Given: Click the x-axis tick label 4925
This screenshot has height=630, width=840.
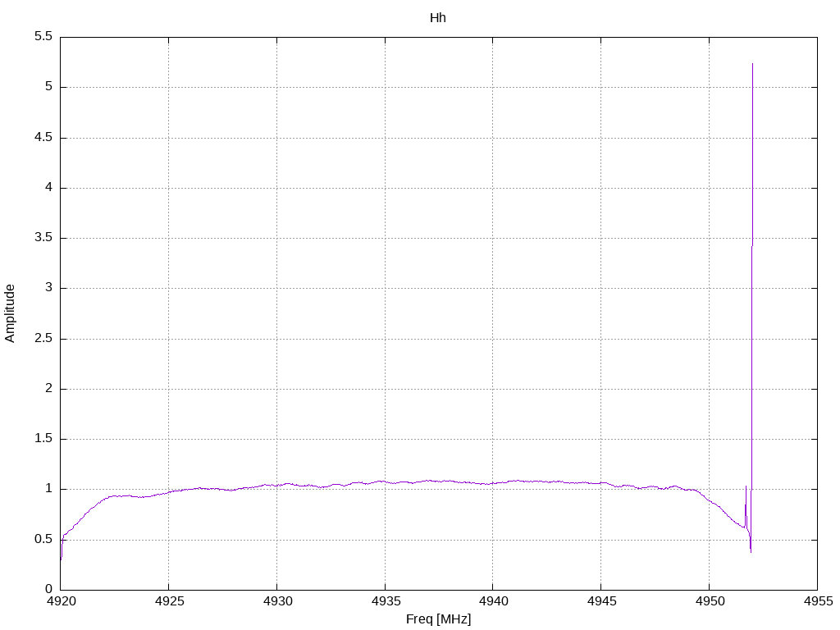Looking at the screenshot, I should pyautogui.click(x=169, y=601).
